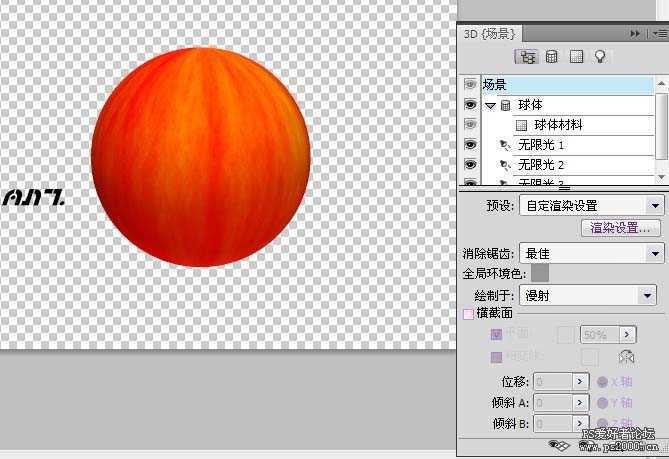Collapse the 球体 tree triangle
Image resolution: width=669 pixels, height=459 pixels.
490,105
